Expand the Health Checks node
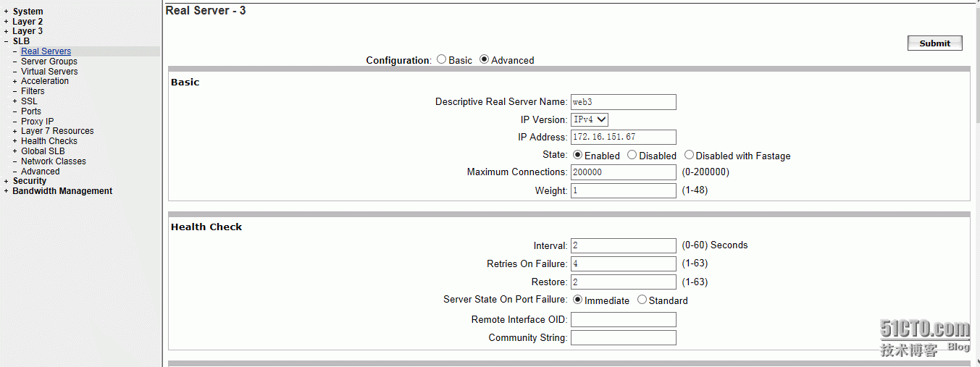Image resolution: width=980 pixels, height=367 pixels. point(15,141)
